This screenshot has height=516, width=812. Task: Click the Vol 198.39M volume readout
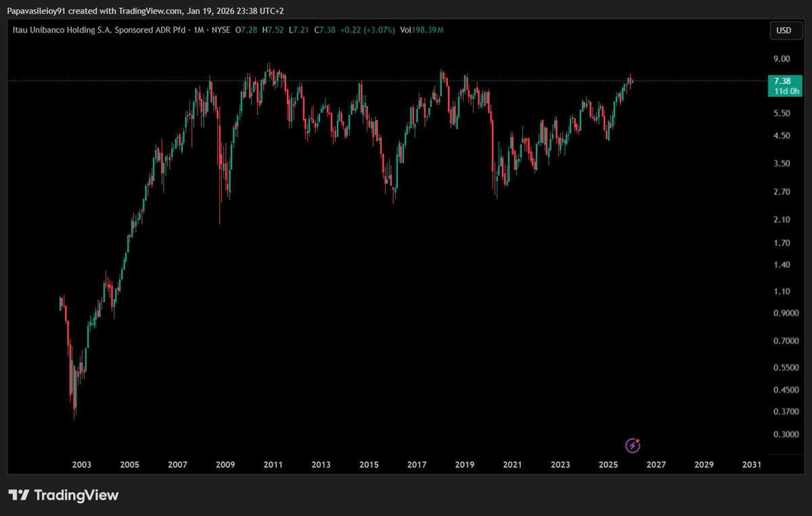pos(423,30)
